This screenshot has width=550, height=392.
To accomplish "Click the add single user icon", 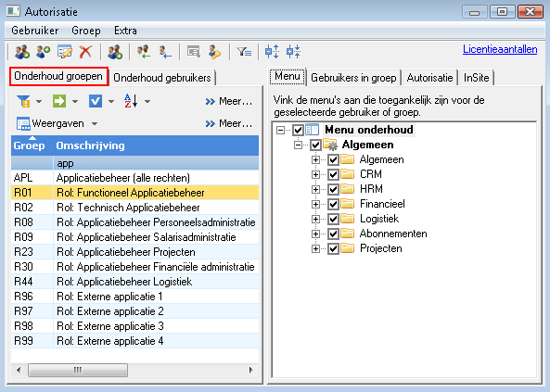I will 44,52.
